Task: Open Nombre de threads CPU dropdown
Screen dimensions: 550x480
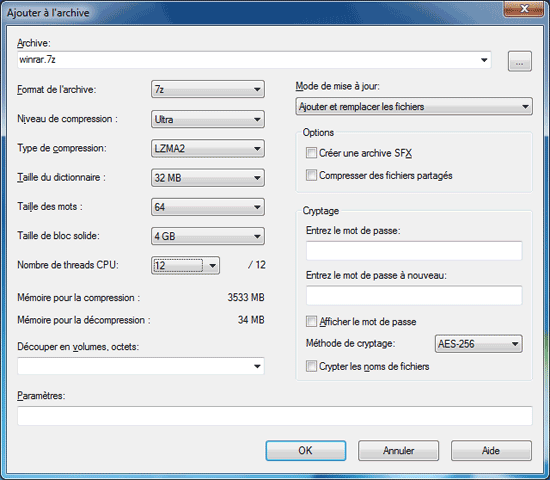Action: click(x=185, y=265)
